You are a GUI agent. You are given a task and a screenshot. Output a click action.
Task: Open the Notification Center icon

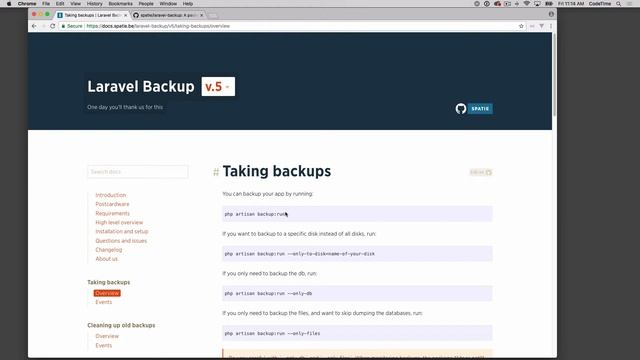click(x=629, y=4)
